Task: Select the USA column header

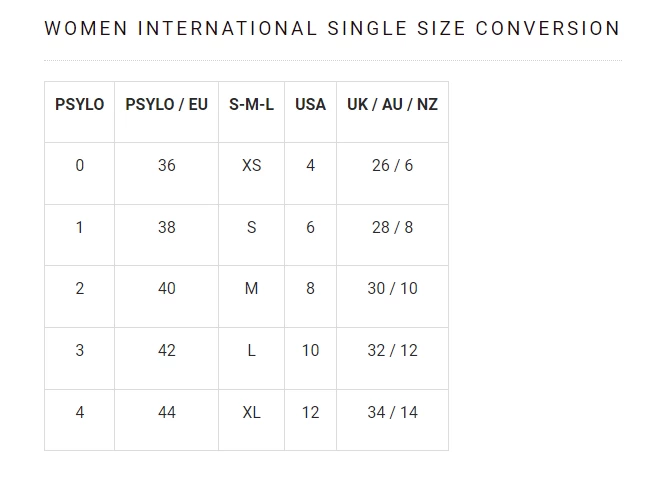Action: [310, 105]
